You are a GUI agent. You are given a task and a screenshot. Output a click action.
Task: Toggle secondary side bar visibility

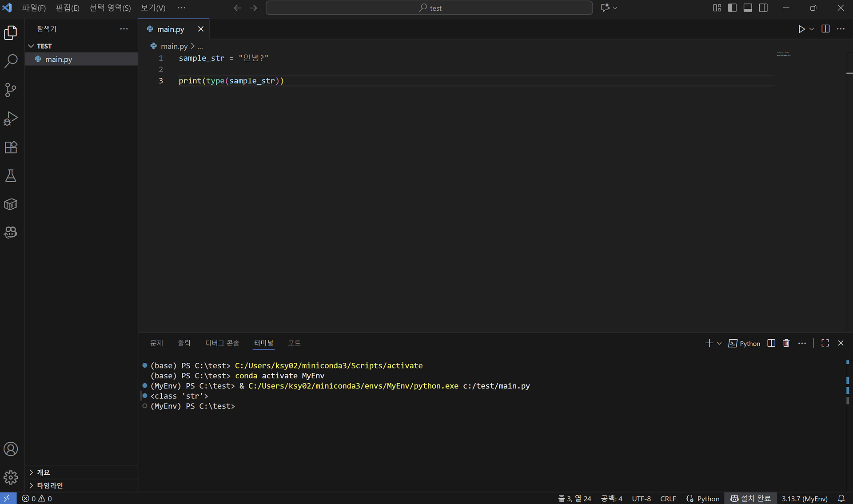tap(763, 8)
